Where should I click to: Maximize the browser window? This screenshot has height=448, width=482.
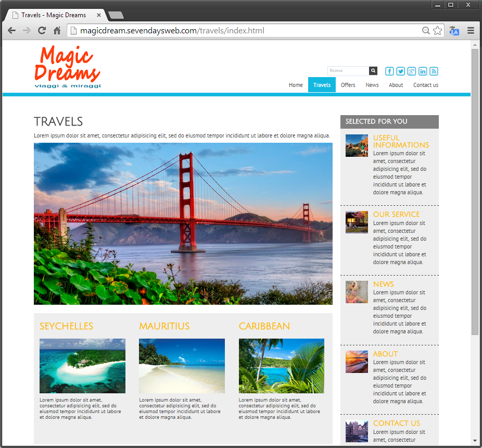(451, 5)
